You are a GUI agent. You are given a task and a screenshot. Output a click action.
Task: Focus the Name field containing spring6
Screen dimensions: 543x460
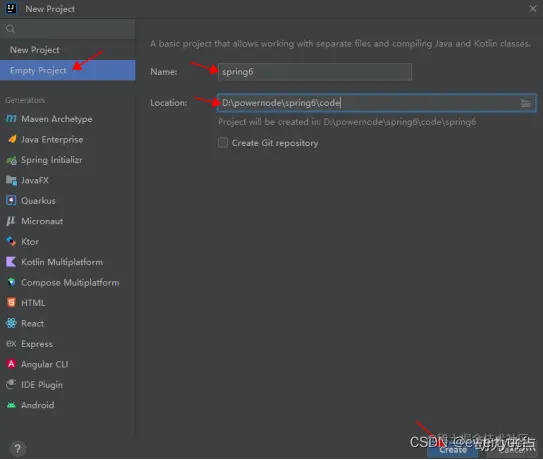(315, 72)
